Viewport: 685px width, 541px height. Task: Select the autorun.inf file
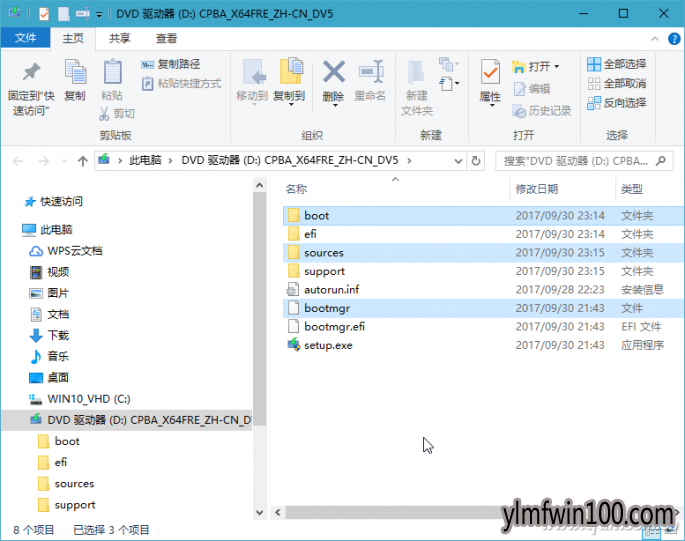pyautogui.click(x=483, y=290)
